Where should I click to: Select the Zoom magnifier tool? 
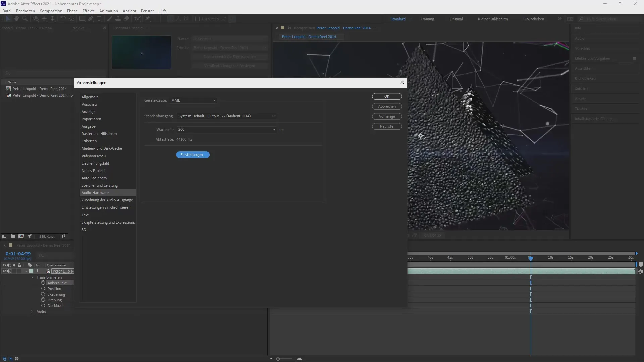click(24, 19)
